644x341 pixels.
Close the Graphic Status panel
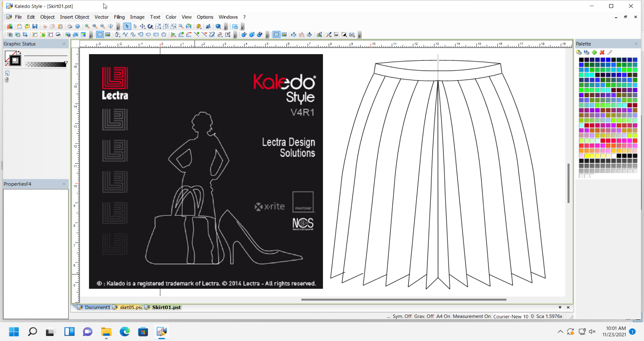[x=64, y=44]
